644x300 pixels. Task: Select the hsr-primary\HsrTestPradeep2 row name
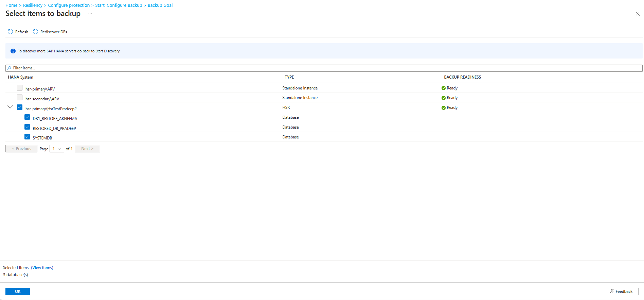click(51, 109)
